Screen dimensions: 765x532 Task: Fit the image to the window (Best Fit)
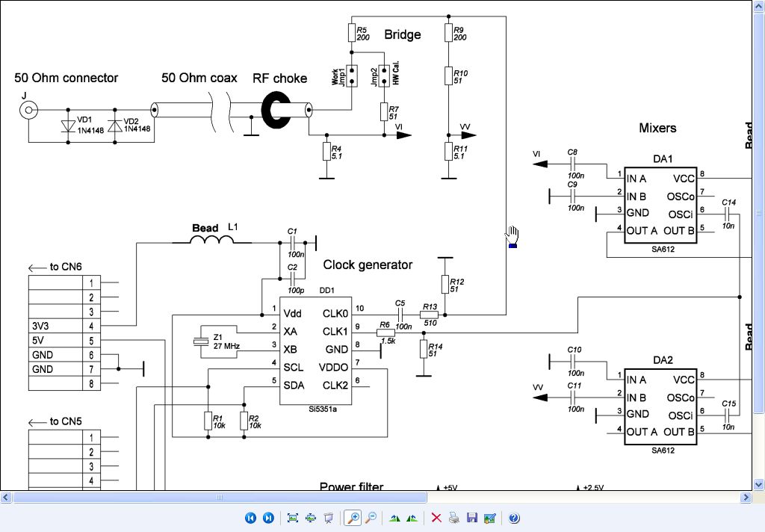click(x=293, y=518)
